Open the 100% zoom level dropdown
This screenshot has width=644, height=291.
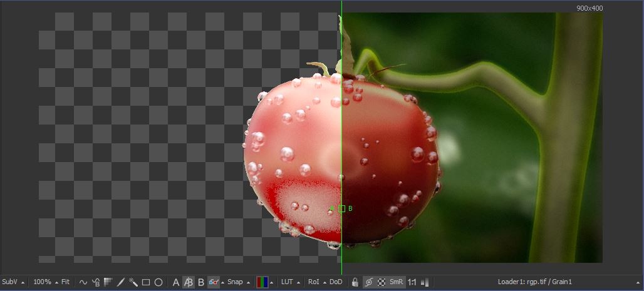click(56, 282)
